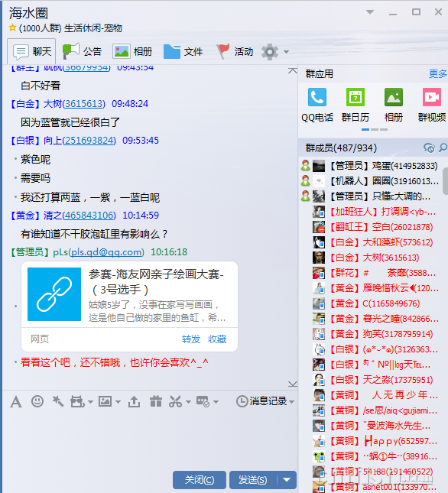
Task: Click 更多 in the 群应用 panel
Action: (x=437, y=74)
